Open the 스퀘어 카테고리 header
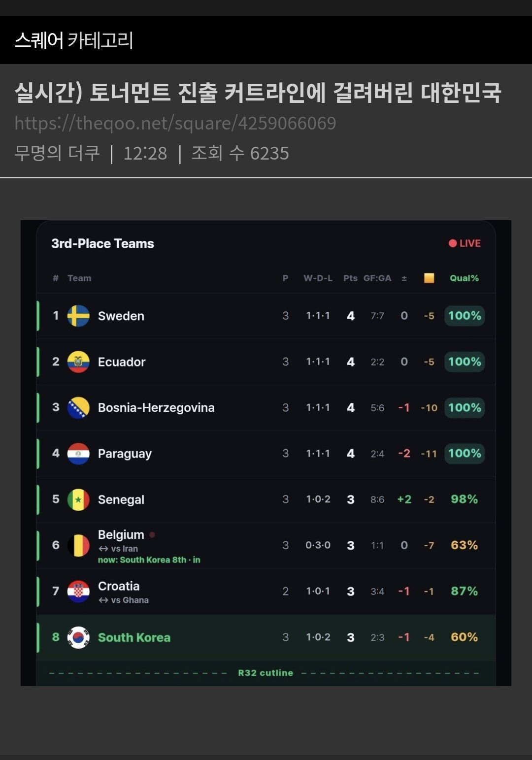Screen dimensions: 532x760 pos(74,40)
